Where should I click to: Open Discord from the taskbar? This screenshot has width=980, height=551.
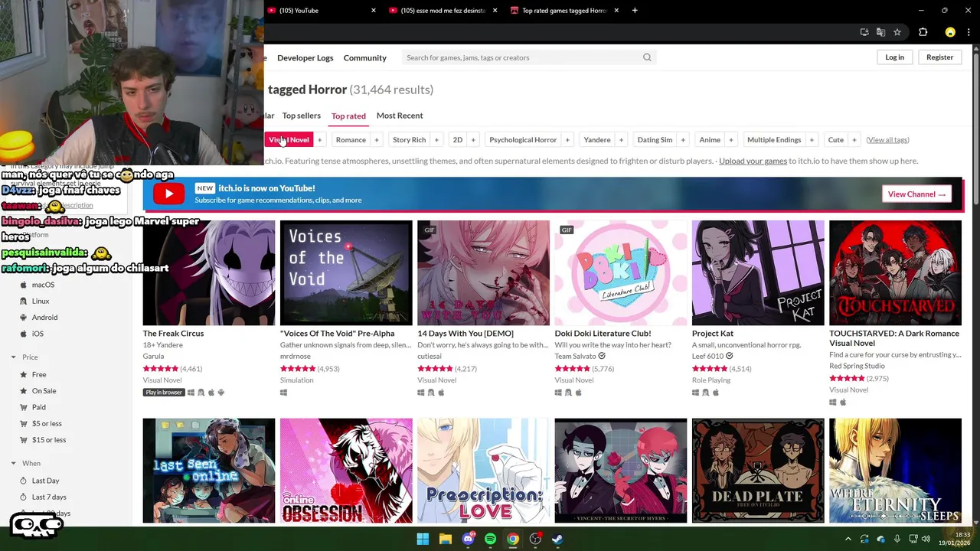[468, 539]
